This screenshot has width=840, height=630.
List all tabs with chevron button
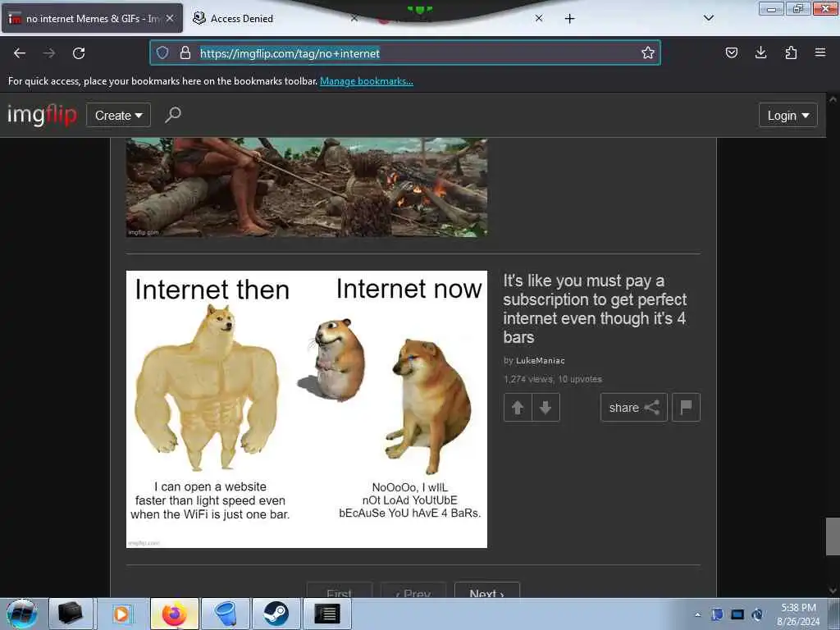(708, 18)
